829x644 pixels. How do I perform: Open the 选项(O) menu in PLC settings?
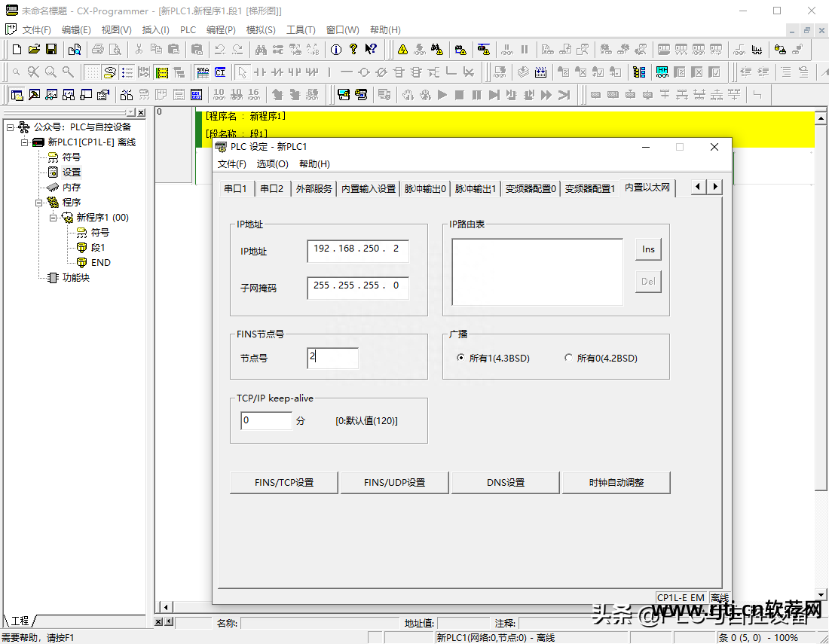click(x=272, y=164)
